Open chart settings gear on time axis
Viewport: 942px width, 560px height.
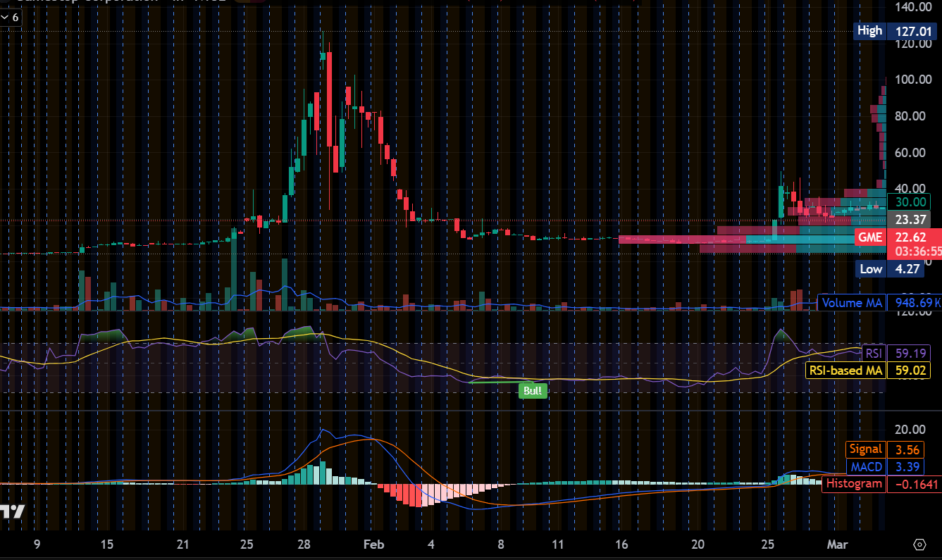point(919,545)
